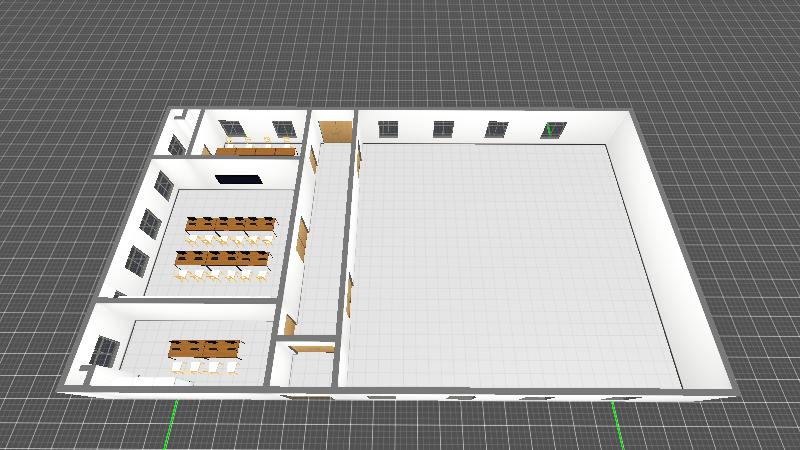Click the left window in top small room

tap(232, 129)
